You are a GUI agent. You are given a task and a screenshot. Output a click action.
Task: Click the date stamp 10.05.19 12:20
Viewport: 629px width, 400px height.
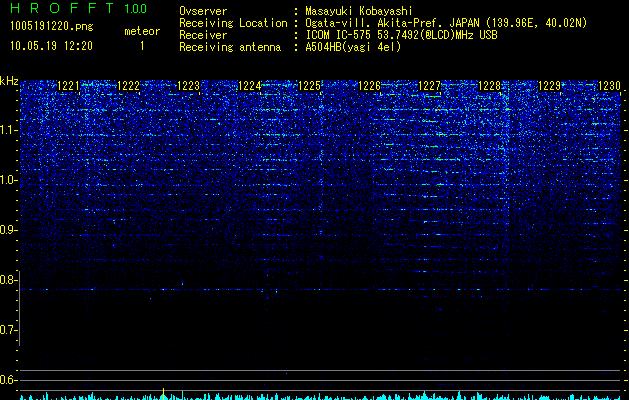click(x=51, y=46)
